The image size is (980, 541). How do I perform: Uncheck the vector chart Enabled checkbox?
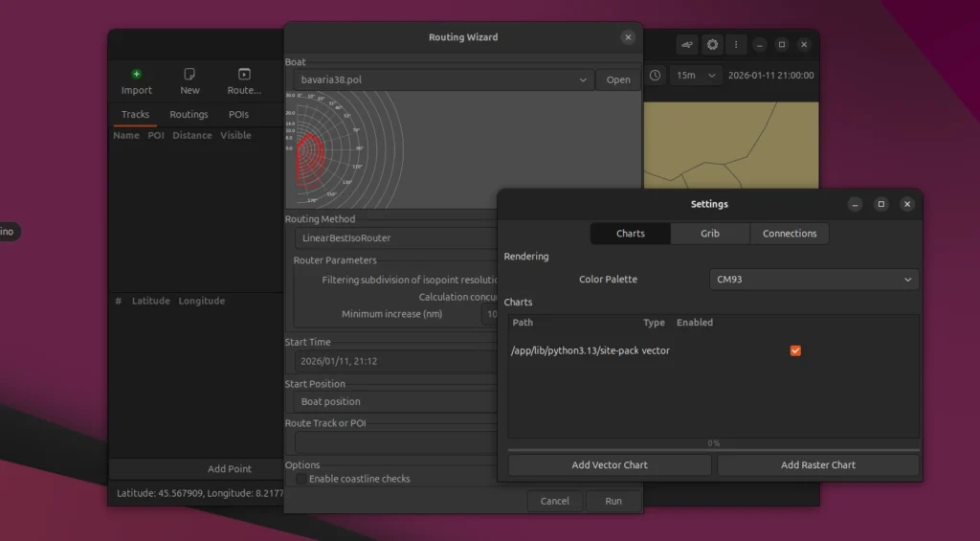click(795, 351)
